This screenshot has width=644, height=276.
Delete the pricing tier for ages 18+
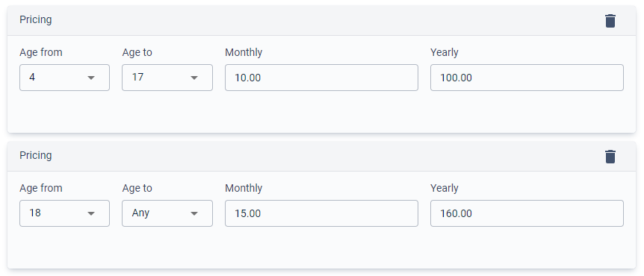[610, 157]
